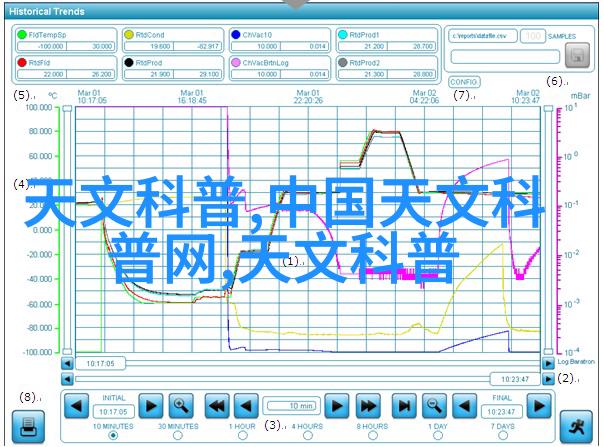This screenshot has width=604, height=447.
Task: Click the 10:23:47 horizontal scrollbar thumb
Action: pyautogui.click(x=515, y=379)
